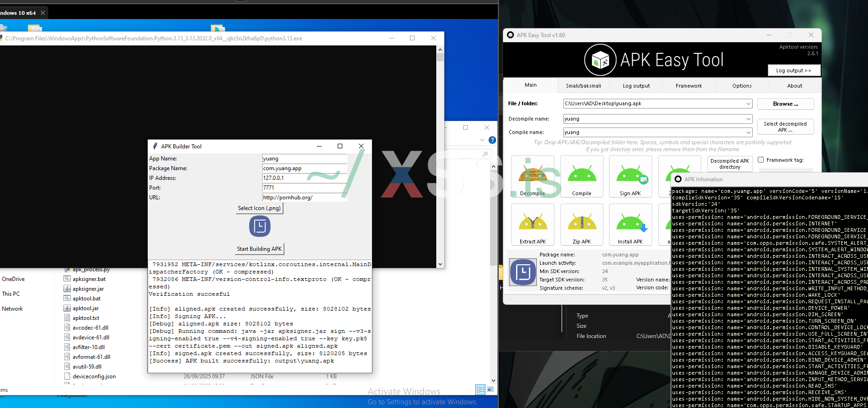Click the blue help icon in File Explorer
The image size is (868, 408).
click(492, 140)
